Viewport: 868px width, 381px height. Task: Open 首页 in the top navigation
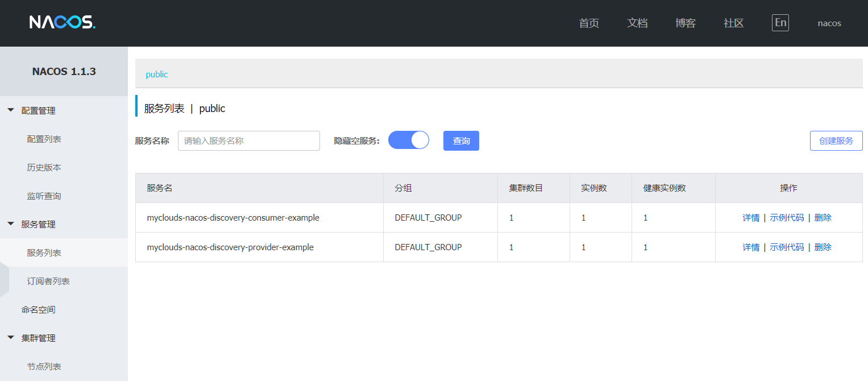tap(589, 23)
